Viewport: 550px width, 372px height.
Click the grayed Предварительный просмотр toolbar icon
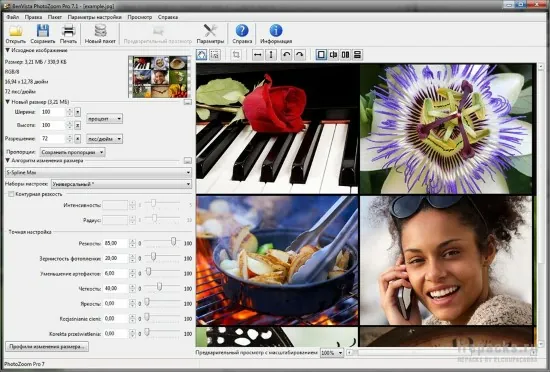click(158, 34)
